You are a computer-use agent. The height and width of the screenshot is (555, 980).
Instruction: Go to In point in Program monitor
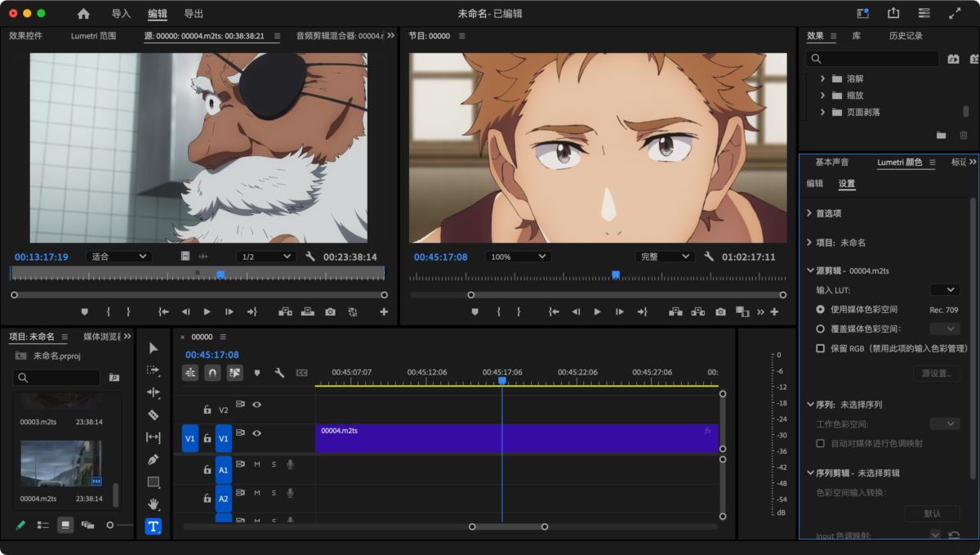pyautogui.click(x=555, y=311)
